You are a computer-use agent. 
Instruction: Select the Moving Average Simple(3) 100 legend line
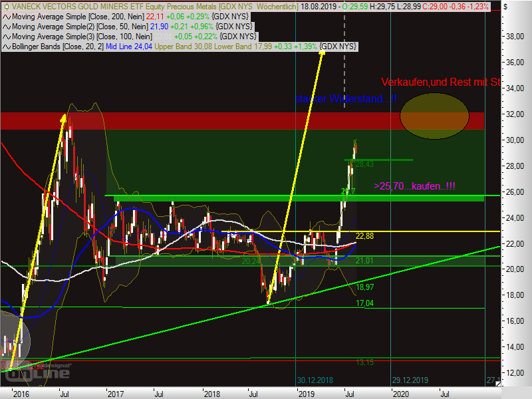(x=129, y=37)
